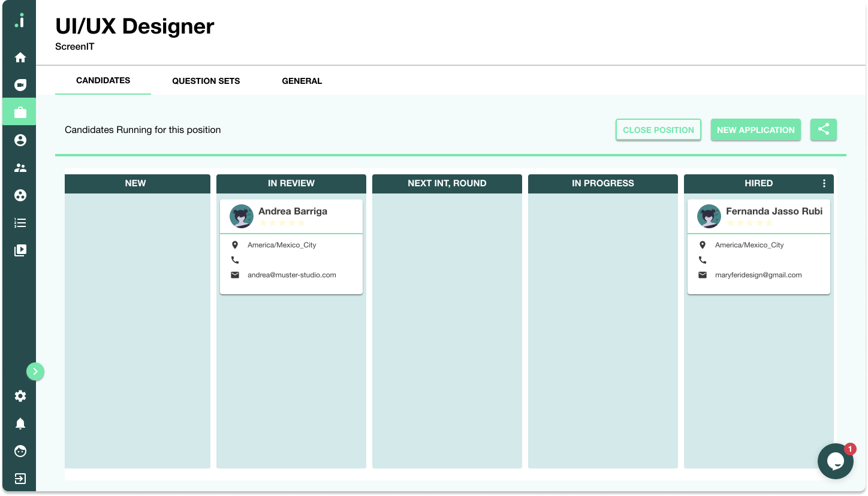Select the briefcase positions icon in sidebar
This screenshot has width=868, height=496.
(x=20, y=111)
